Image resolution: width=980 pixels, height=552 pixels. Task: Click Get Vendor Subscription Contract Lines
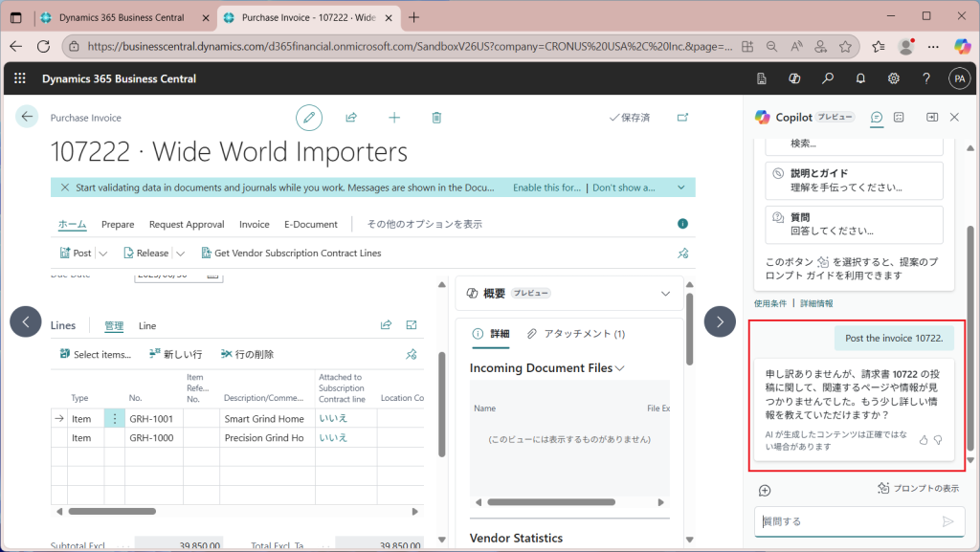291,253
